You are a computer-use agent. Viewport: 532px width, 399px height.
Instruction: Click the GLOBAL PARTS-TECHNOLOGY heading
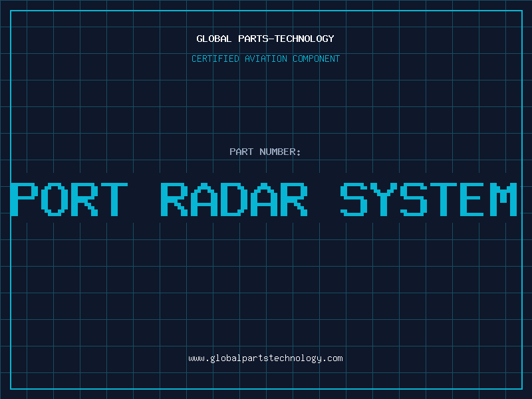click(x=265, y=39)
